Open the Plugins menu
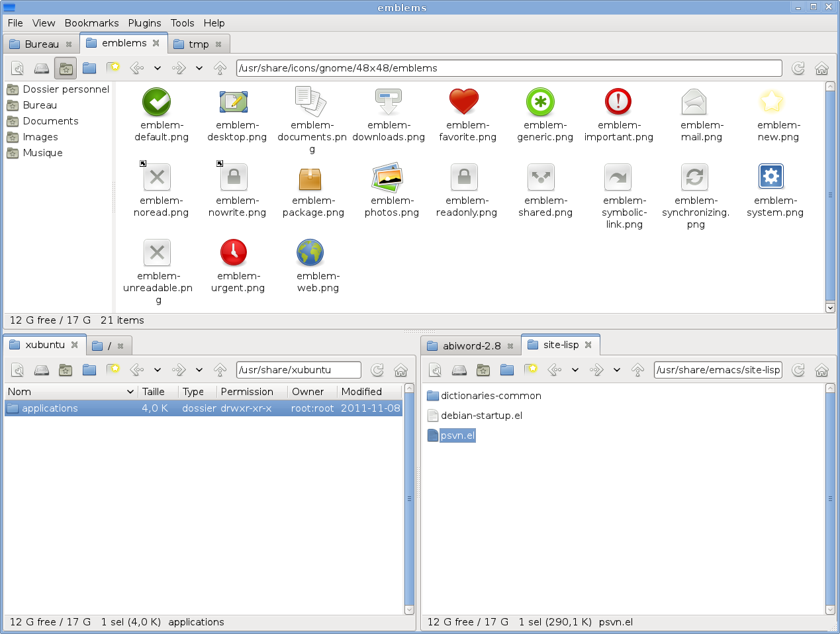840x634 pixels. 144,23
